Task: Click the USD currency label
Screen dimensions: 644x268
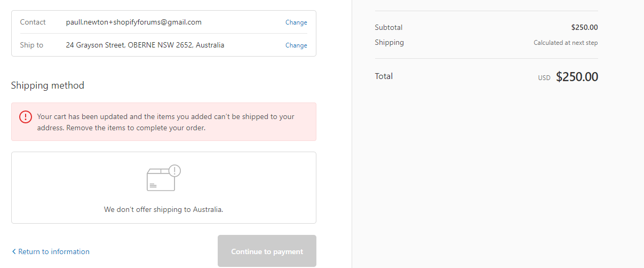Action: 544,78
